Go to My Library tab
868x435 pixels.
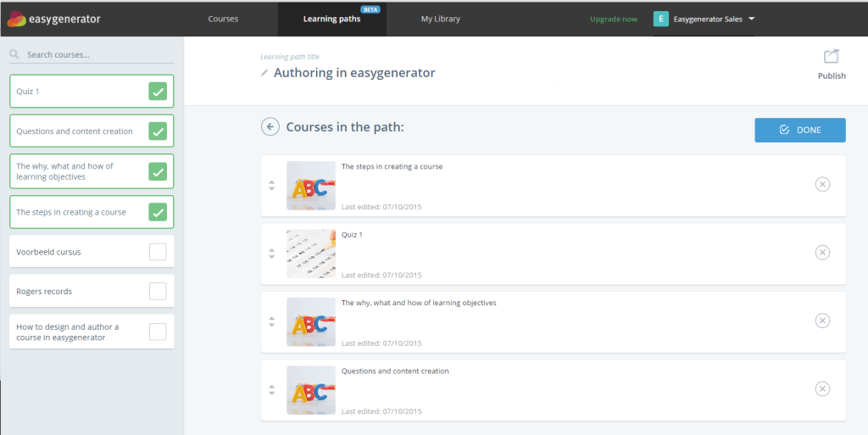(441, 19)
